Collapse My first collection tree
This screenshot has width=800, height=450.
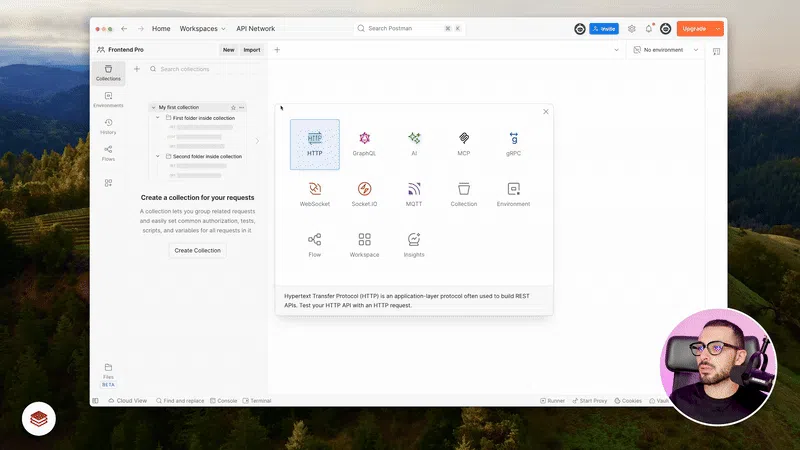point(153,108)
